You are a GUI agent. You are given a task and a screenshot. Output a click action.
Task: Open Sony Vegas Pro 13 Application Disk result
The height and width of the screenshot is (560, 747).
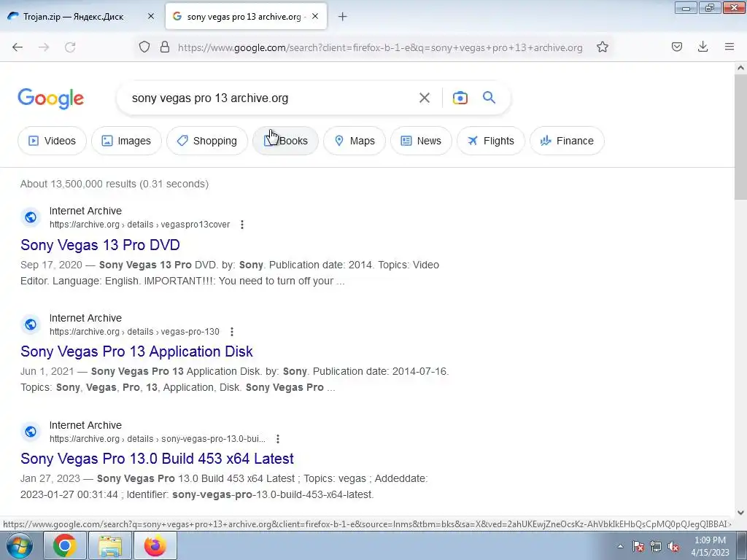pyautogui.click(x=136, y=351)
